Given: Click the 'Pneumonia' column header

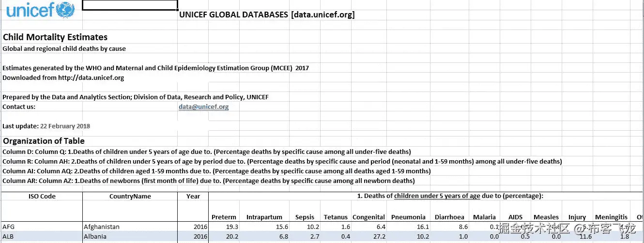Looking at the screenshot, I should click(408, 217).
